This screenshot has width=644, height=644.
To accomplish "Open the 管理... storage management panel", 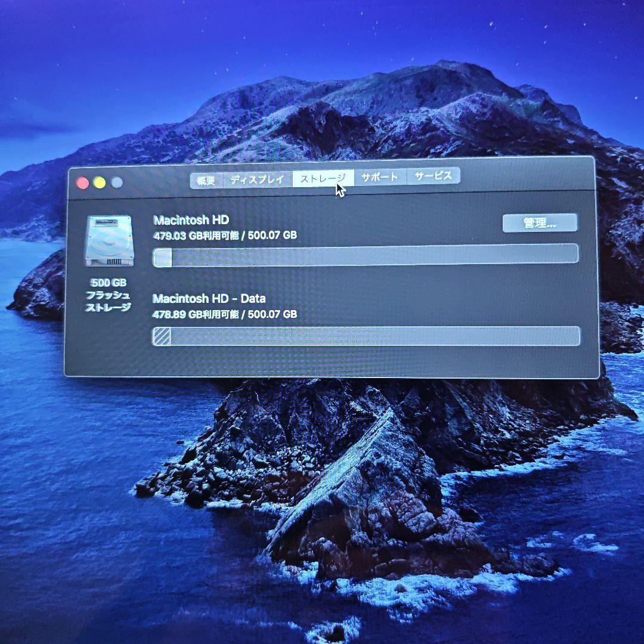I will [541, 223].
